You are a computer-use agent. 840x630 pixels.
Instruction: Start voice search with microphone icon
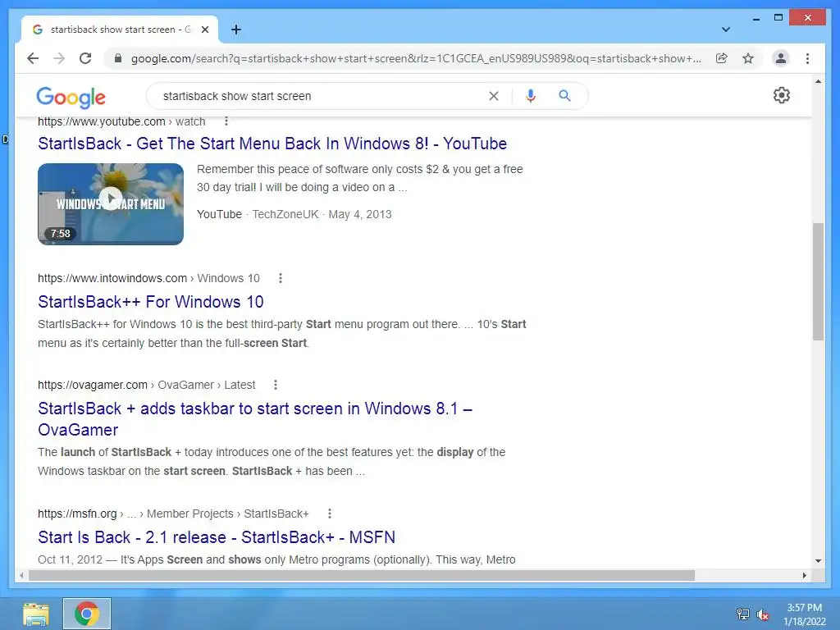(x=531, y=96)
